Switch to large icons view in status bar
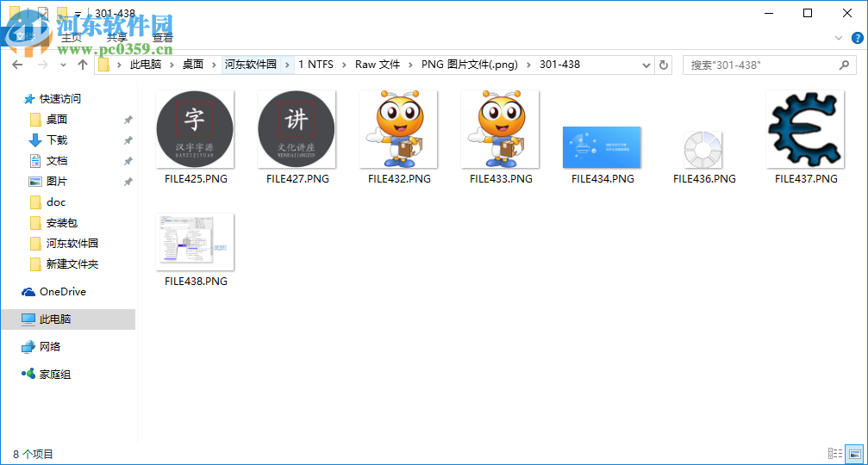 tap(855, 454)
